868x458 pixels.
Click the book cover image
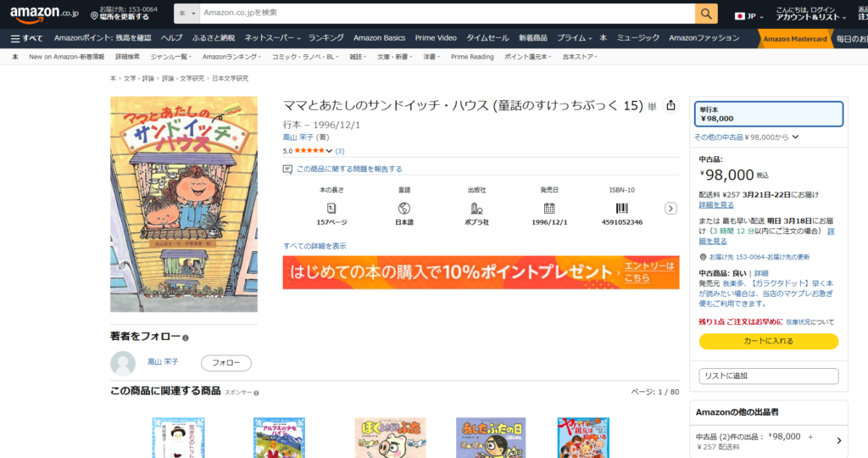coord(184,204)
